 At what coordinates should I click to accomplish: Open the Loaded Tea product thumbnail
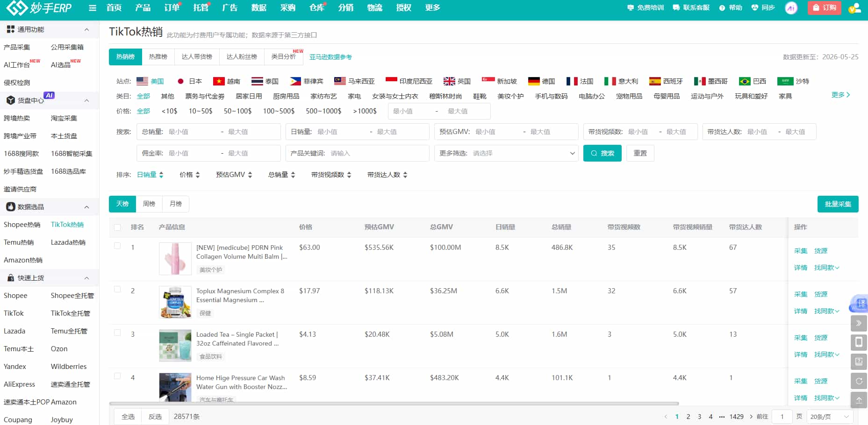pos(175,346)
